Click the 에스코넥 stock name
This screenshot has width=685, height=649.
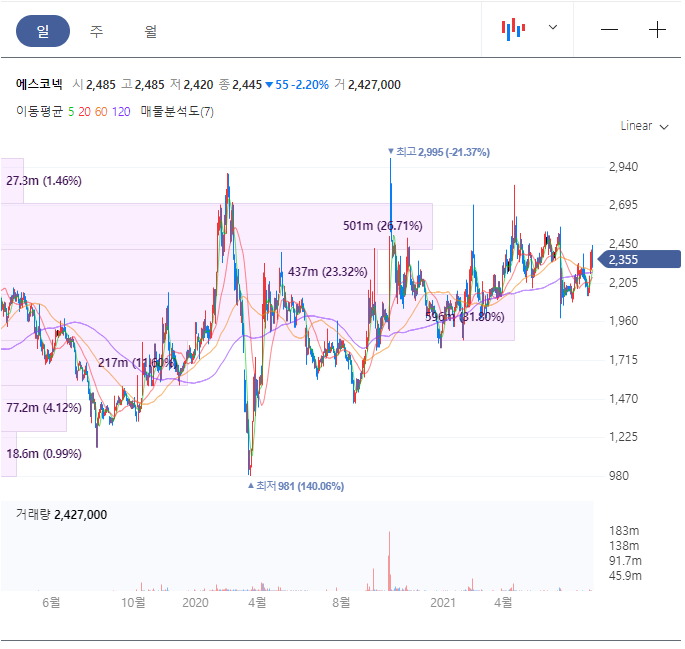coord(39,84)
